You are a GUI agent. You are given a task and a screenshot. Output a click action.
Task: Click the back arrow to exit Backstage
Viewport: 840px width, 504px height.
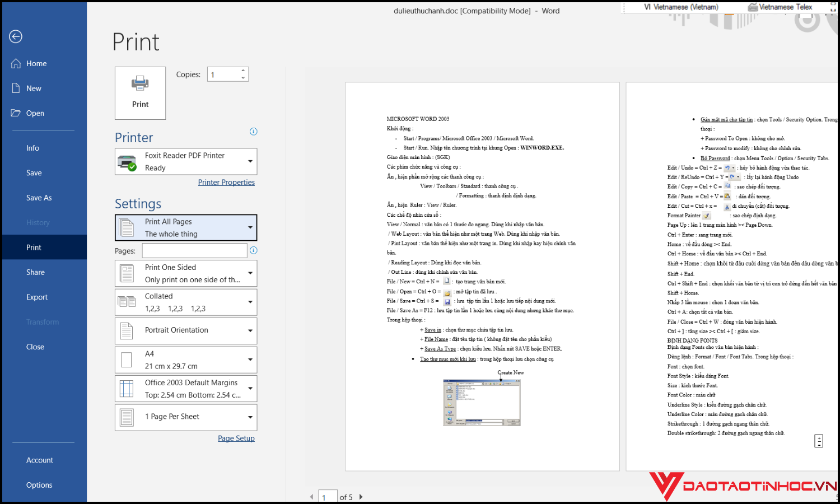tap(16, 36)
